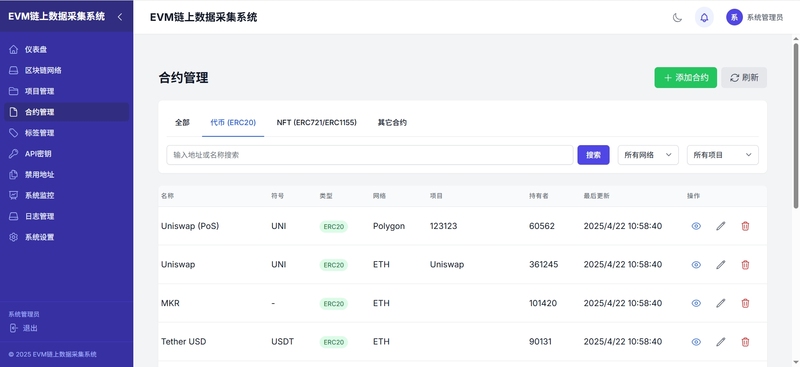Viewport: 800px width, 367px height.
Task: Click the notification bell icon
Action: click(x=704, y=17)
